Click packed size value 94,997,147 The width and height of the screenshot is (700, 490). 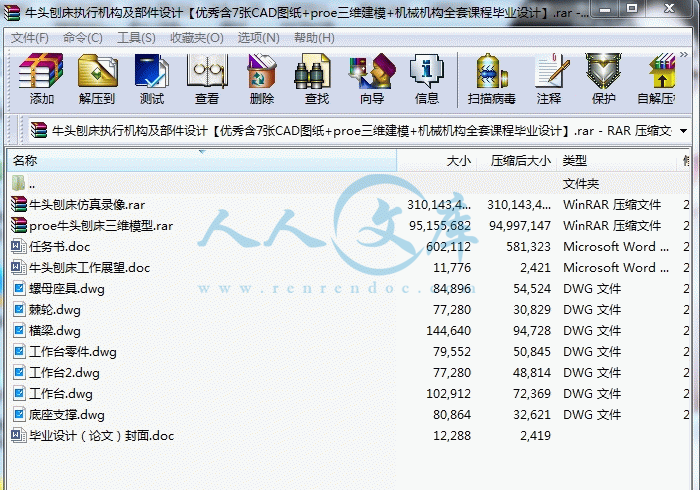click(520, 225)
